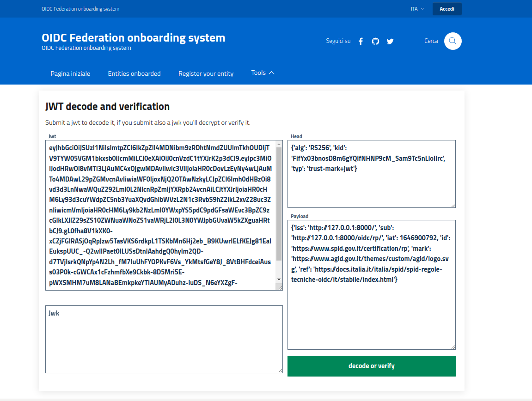Open Register your entity page

[x=206, y=73]
